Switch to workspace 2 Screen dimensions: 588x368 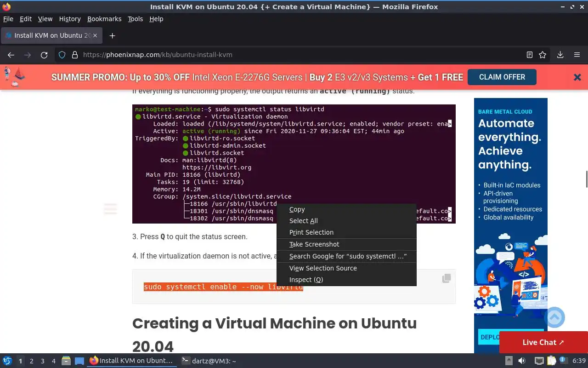[31, 361]
